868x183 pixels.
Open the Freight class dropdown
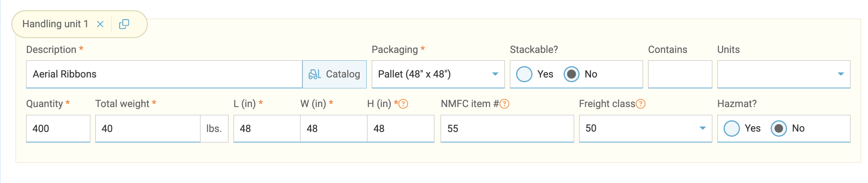(645, 128)
